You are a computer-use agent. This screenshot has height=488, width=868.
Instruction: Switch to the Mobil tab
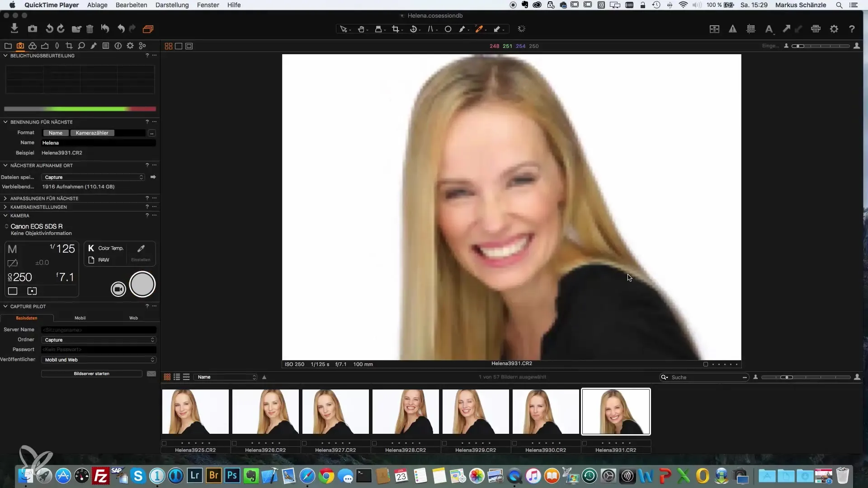80,318
